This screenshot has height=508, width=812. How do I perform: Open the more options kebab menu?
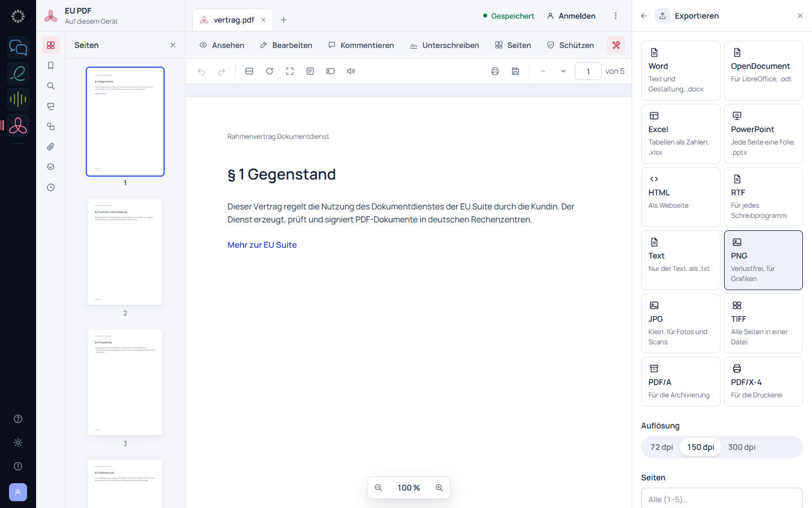(x=616, y=16)
